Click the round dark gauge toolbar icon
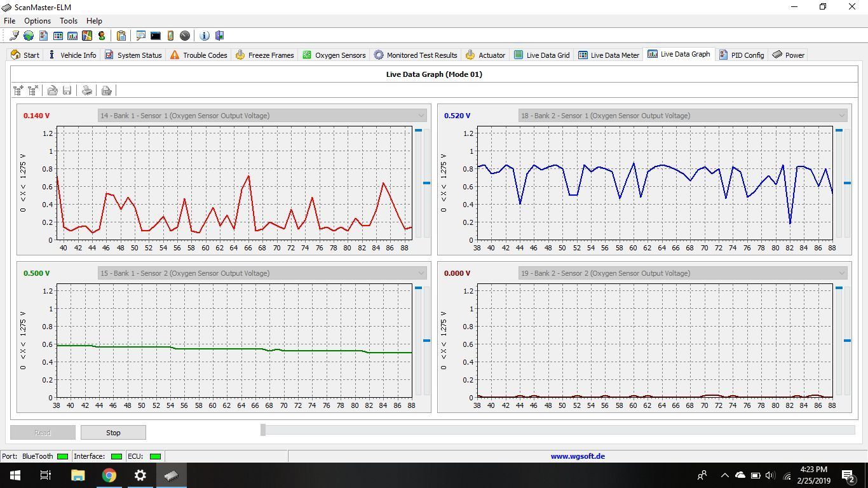The image size is (868, 488). [x=185, y=36]
